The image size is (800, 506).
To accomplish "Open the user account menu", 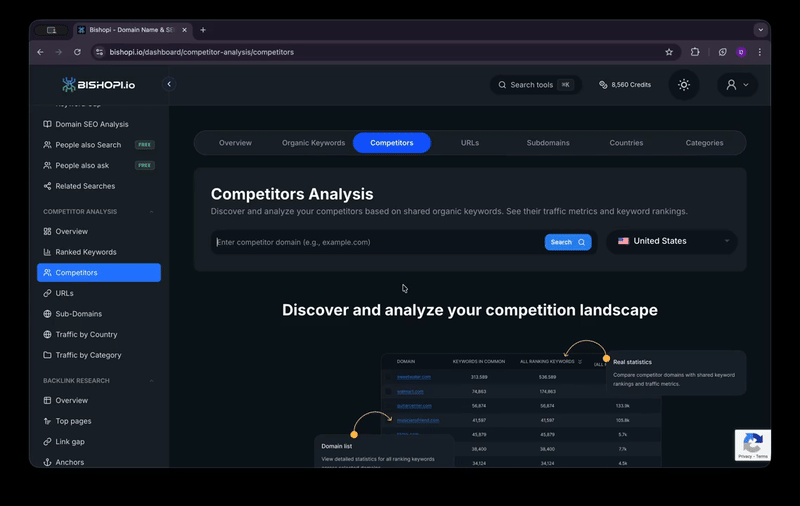I will tap(737, 85).
